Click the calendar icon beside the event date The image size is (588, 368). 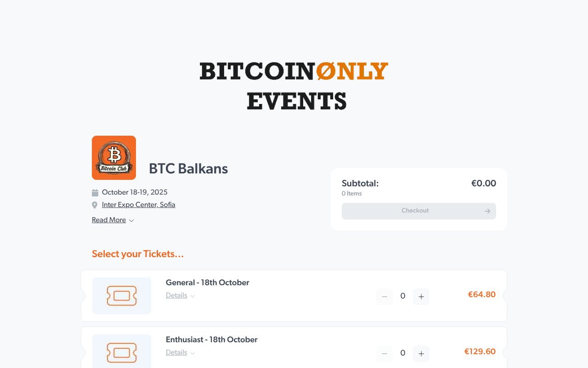(x=95, y=192)
